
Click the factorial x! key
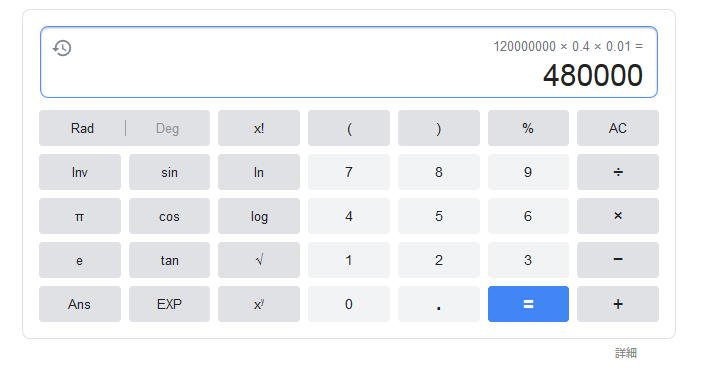pyautogui.click(x=259, y=128)
